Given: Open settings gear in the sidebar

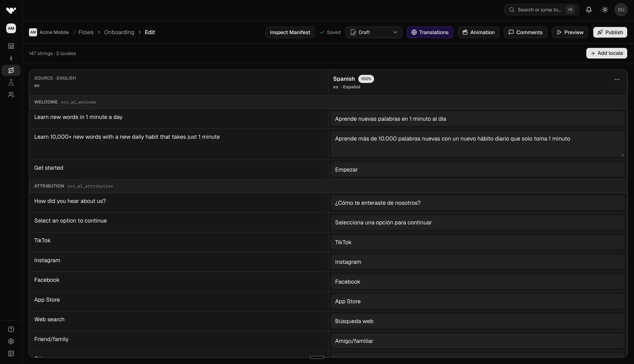Looking at the screenshot, I should (11, 341).
